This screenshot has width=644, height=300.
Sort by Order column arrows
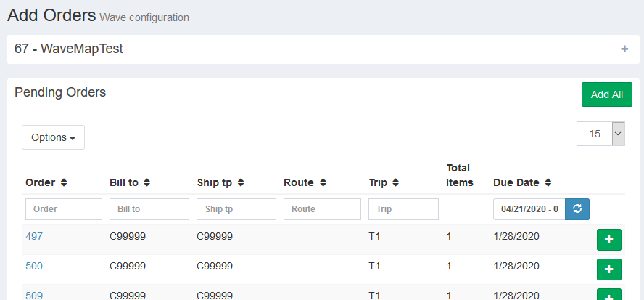point(63,182)
